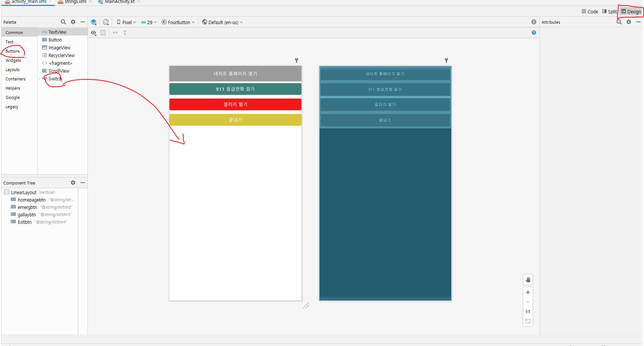Open Default (en-us) locale dropdown
644x346 pixels.
(x=222, y=22)
